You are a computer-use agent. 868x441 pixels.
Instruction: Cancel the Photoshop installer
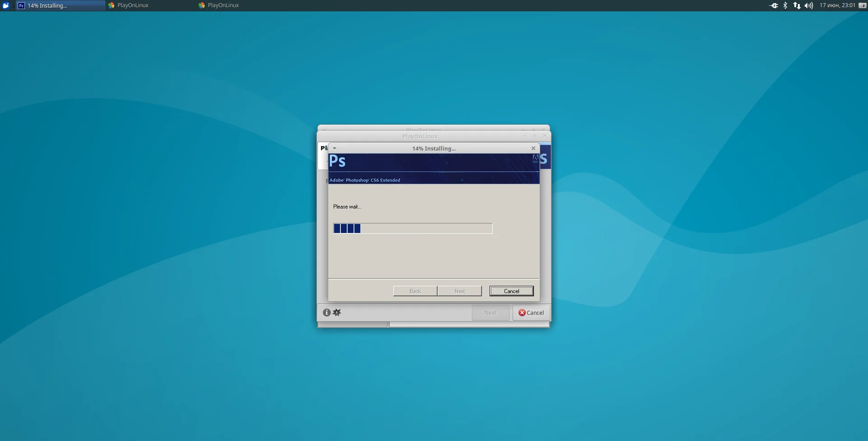click(x=511, y=291)
